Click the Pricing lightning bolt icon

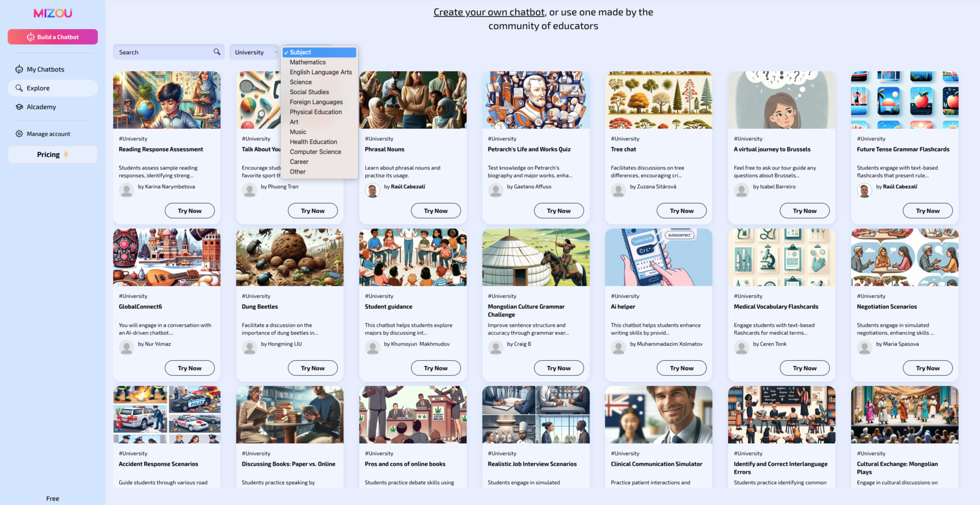point(65,155)
